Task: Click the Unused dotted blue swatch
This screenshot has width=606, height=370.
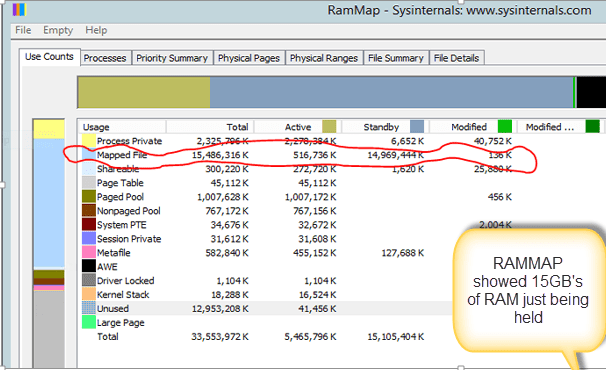Action: coord(89,308)
